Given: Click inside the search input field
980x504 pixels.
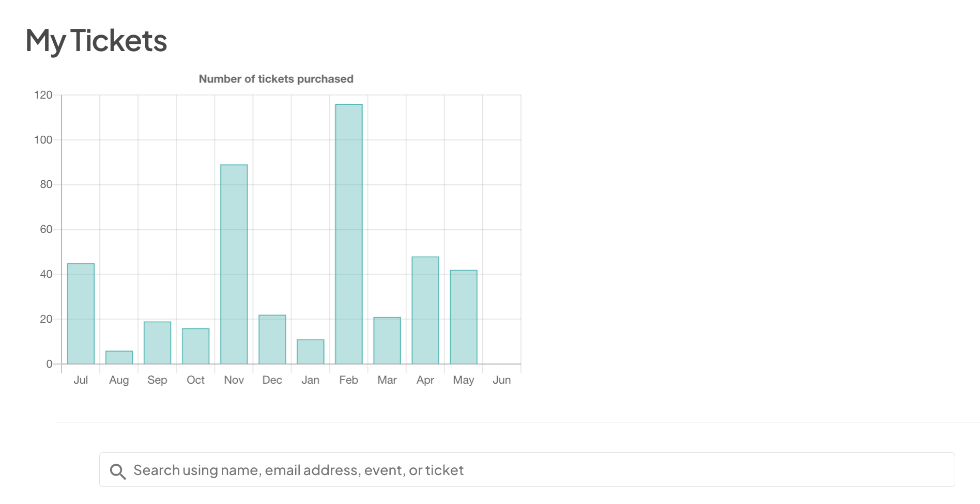Looking at the screenshot, I should pos(362,470).
